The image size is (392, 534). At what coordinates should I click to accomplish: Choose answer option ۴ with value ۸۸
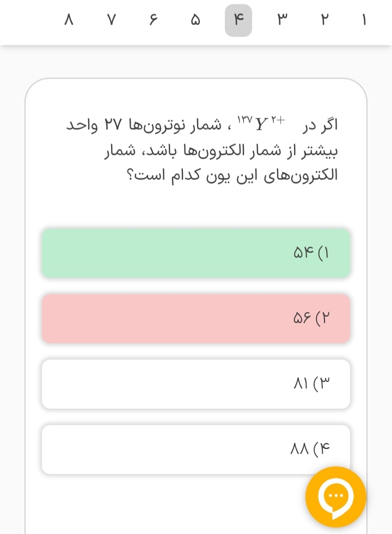pos(196,449)
